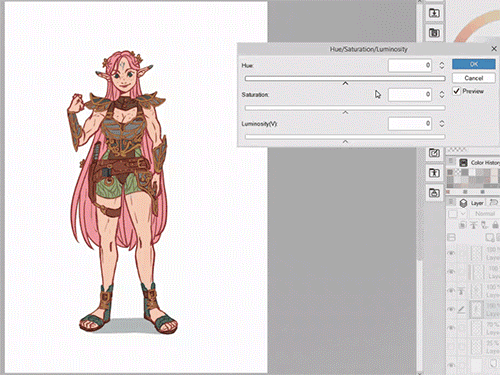Screen dimensions: 500x375
Task: Open the Color History palette menu grip
Action: 451,162
